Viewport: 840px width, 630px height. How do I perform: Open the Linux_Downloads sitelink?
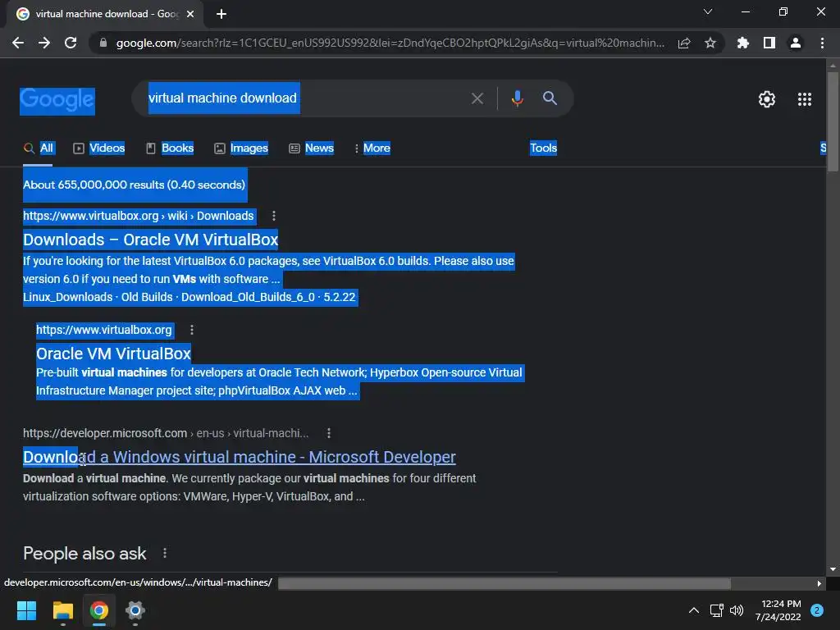click(x=67, y=297)
